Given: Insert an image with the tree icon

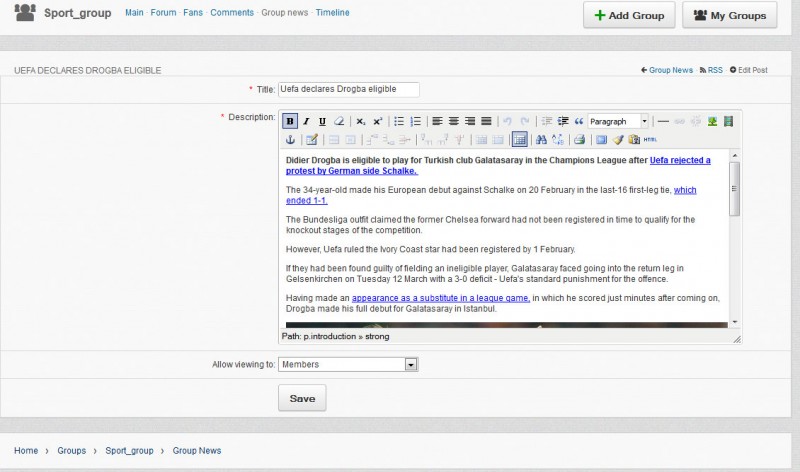Looking at the screenshot, I should pyautogui.click(x=712, y=121).
